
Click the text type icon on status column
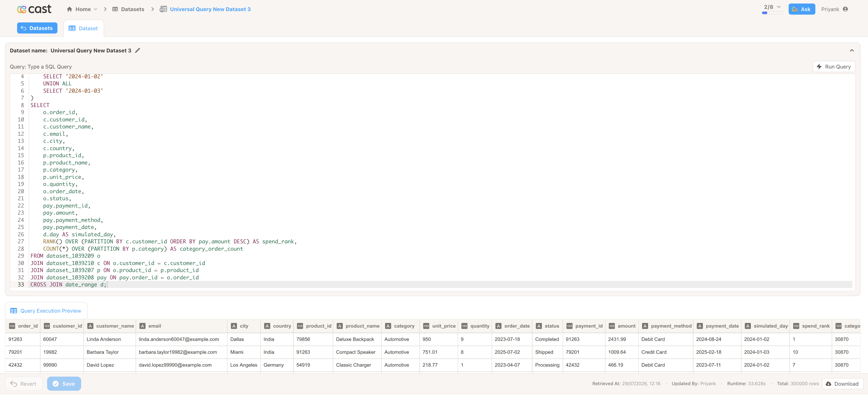tap(539, 326)
